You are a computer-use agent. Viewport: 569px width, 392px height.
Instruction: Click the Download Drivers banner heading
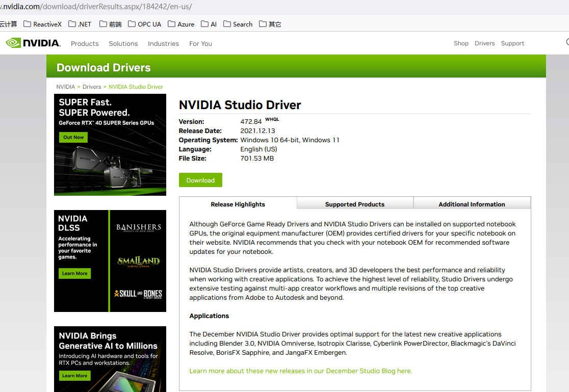(104, 67)
